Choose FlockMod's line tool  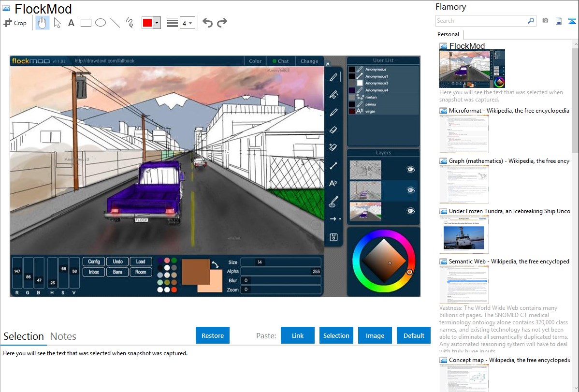(333, 166)
